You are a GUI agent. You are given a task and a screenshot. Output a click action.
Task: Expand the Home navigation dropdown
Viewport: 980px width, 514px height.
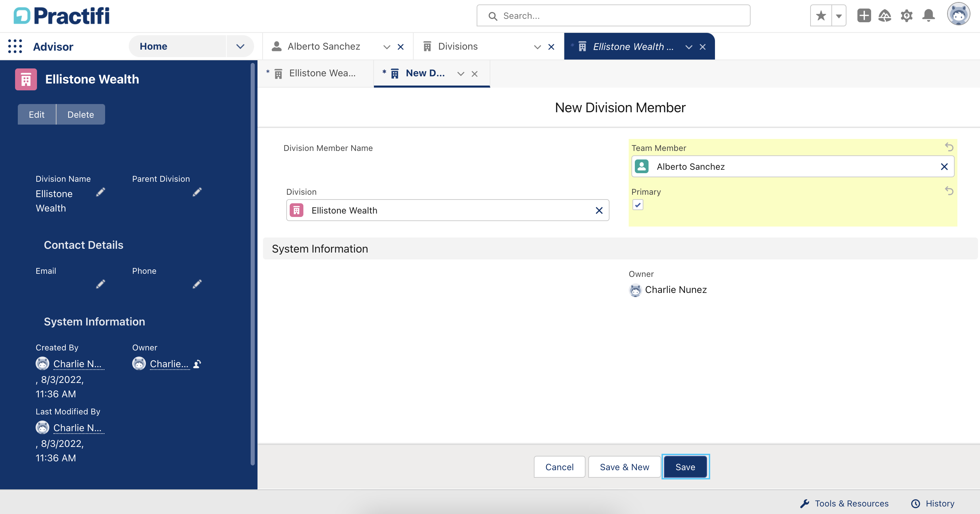240,47
